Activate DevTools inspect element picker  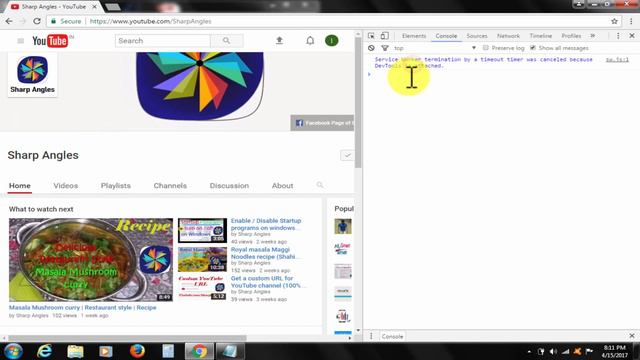tap(371, 36)
